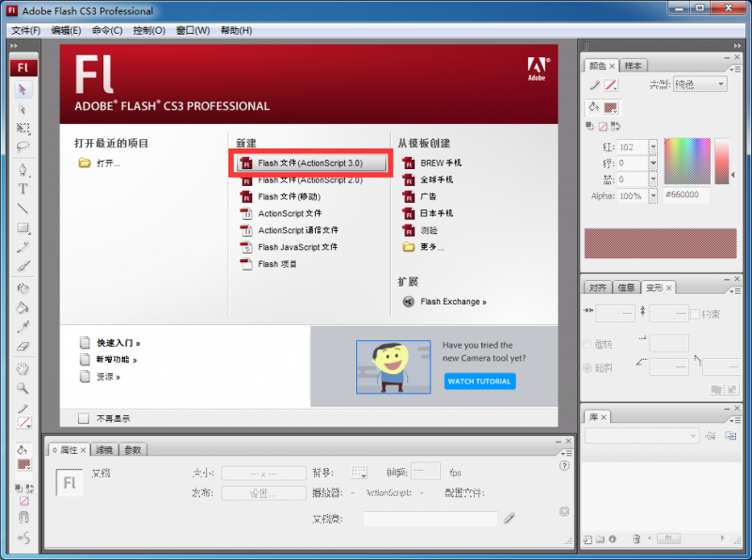Viewport: 752px width, 560px height.
Task: Select the Pencil tool
Action: (23, 247)
